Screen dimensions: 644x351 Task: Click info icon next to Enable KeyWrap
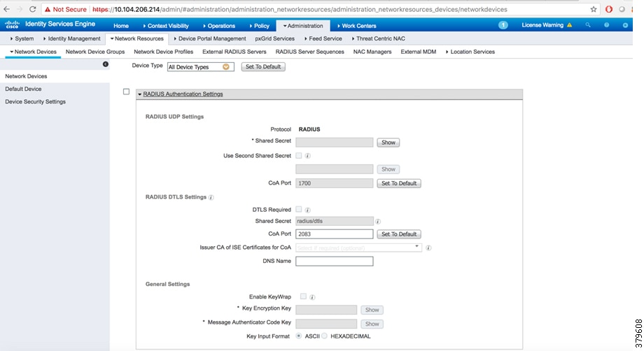pyautogui.click(x=312, y=297)
